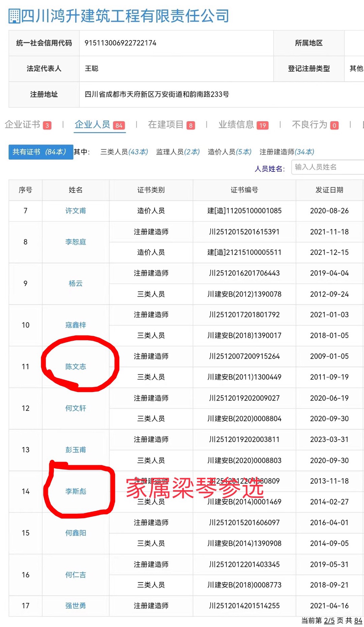Open 李恕庭's personnel profile link

pos(75,242)
